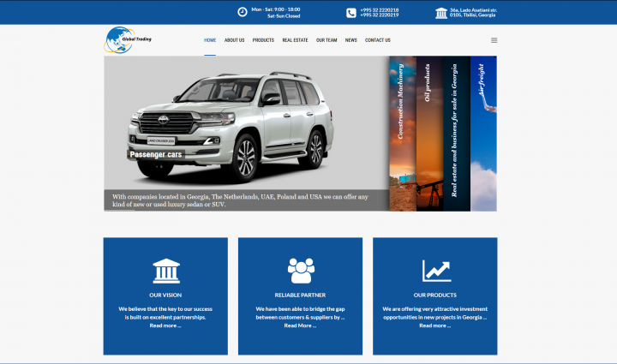Go to the HOME menu item
This screenshot has height=364, width=617.
pos(210,40)
